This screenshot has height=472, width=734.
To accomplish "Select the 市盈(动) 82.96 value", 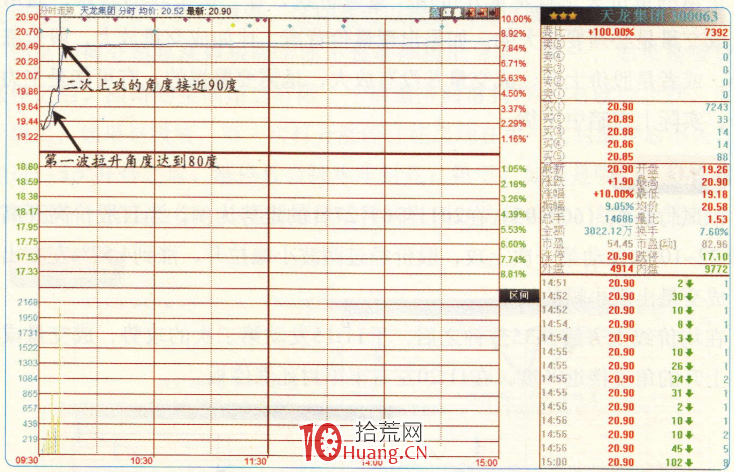I will click(715, 244).
